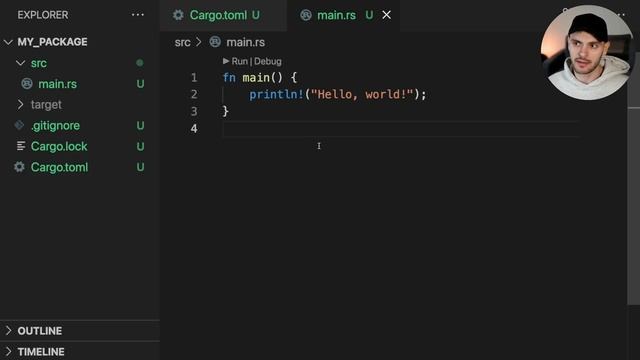Select the target folder row
The width and height of the screenshot is (640, 360).
[80, 104]
